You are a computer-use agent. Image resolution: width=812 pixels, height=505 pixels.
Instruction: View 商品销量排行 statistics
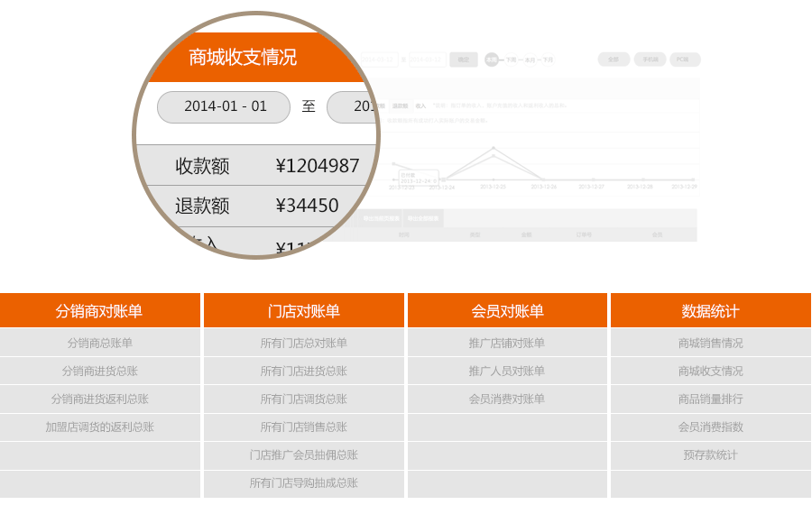[710, 399]
